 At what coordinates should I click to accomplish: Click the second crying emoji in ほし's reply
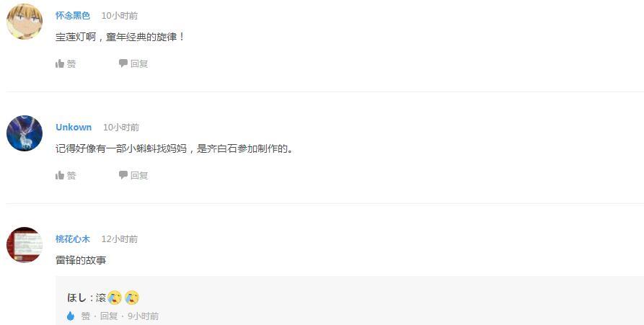click(x=132, y=298)
